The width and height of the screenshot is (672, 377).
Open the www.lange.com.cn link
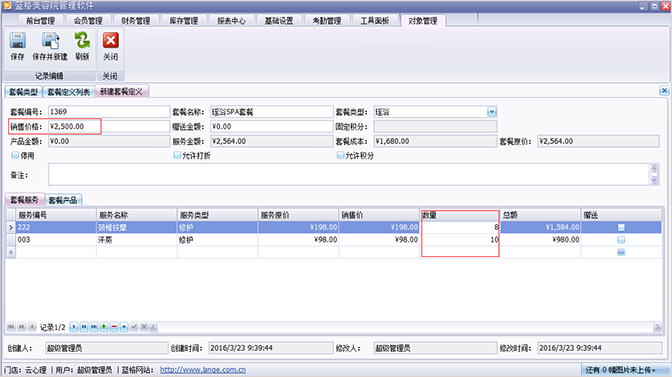coord(203,370)
